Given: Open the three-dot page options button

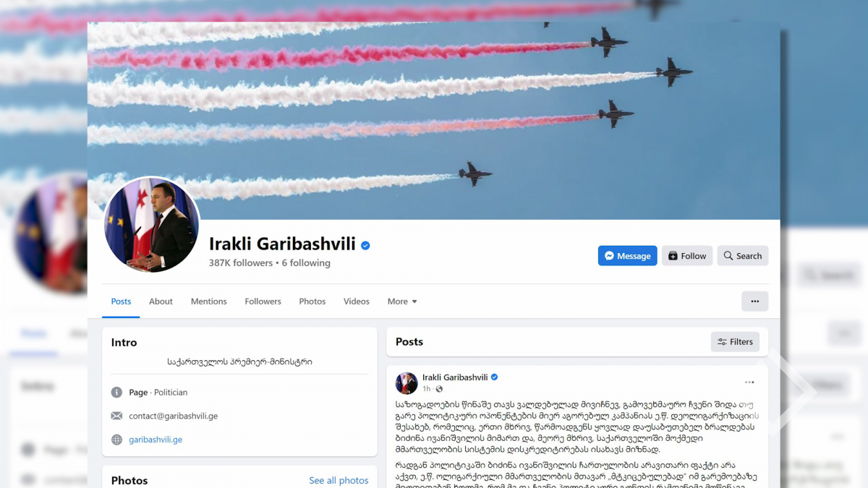Looking at the screenshot, I should [x=754, y=301].
